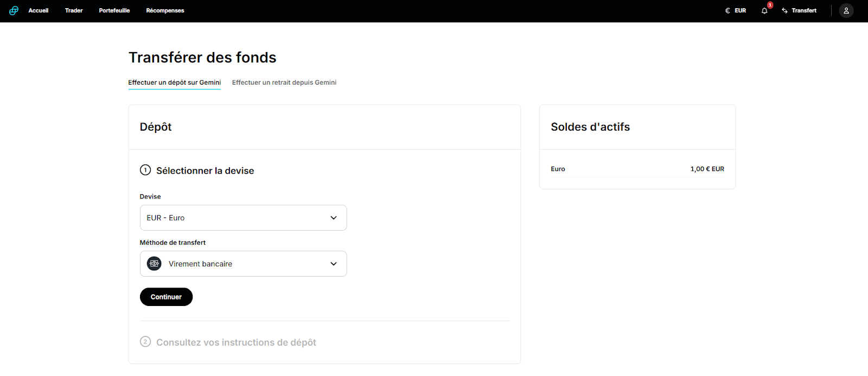Click the Gemini logo icon
Image resolution: width=868 pixels, height=376 pixels.
[14, 10]
